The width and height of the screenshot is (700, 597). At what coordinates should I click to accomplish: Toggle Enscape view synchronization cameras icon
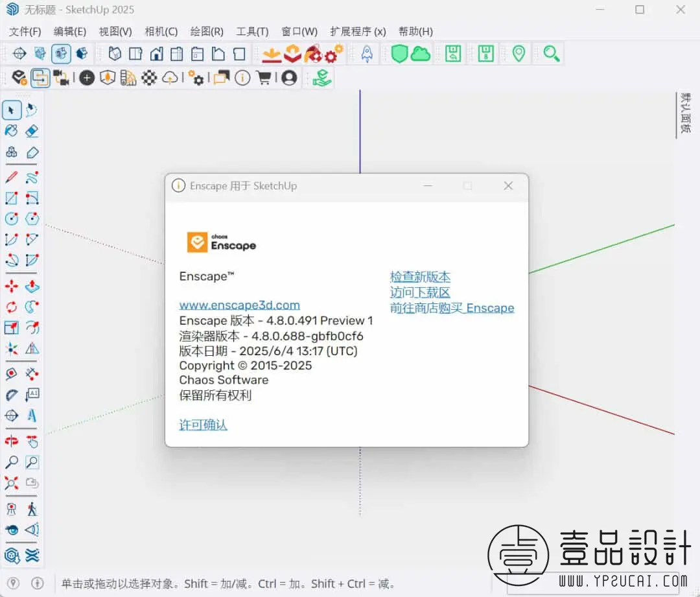tap(61, 78)
